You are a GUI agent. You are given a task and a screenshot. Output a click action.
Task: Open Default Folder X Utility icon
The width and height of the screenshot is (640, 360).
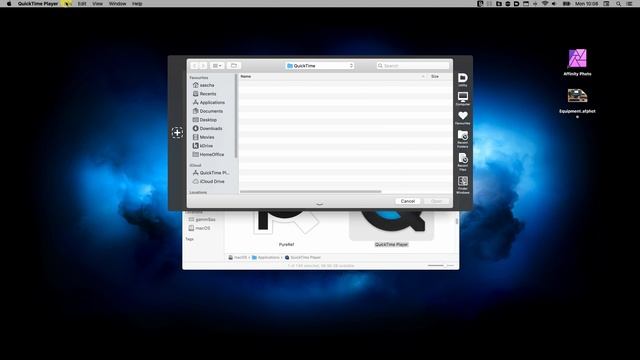coord(462,79)
